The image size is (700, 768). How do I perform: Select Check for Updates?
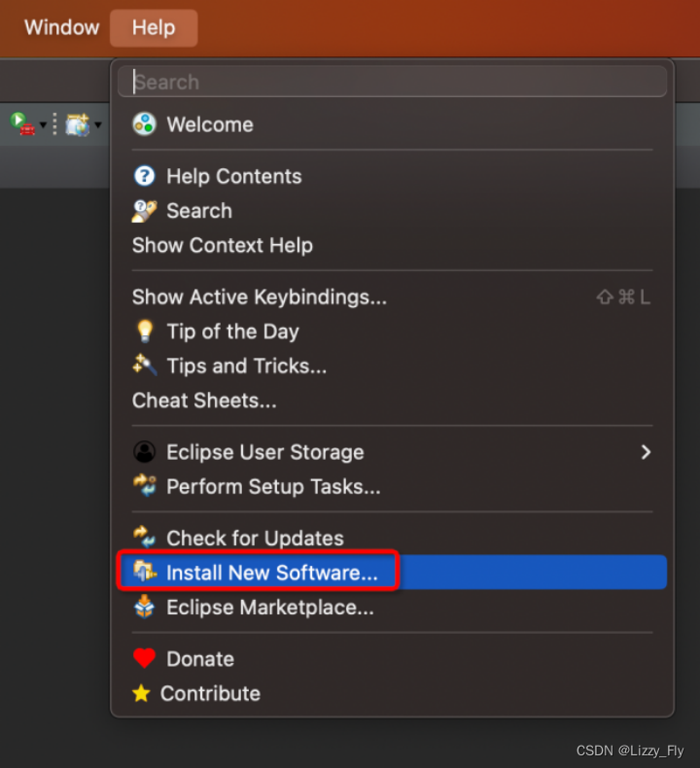tap(392, 539)
